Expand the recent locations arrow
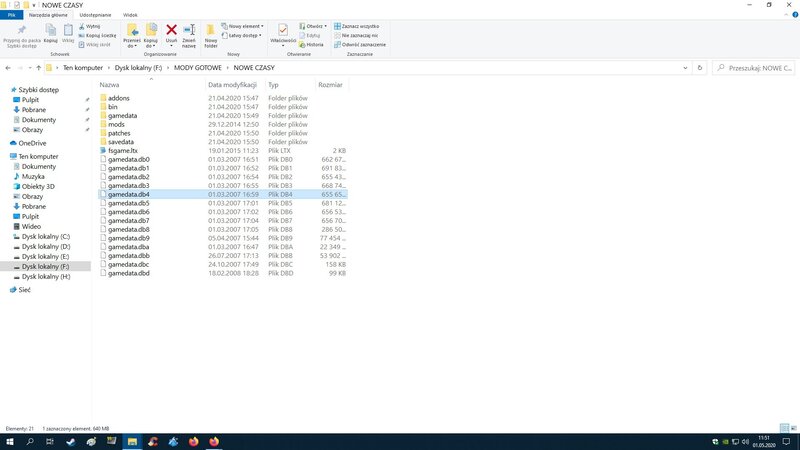800x450 pixels. (30, 68)
